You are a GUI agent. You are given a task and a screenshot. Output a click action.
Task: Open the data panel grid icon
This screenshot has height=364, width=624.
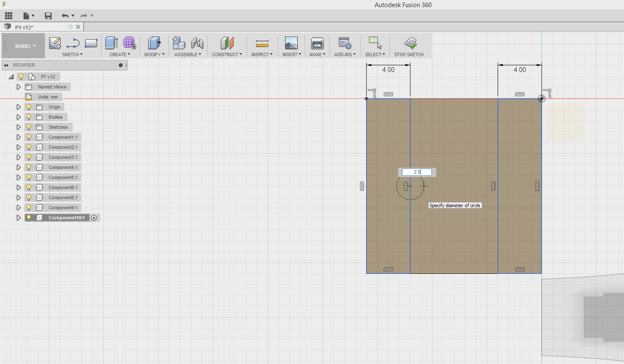tap(8, 16)
